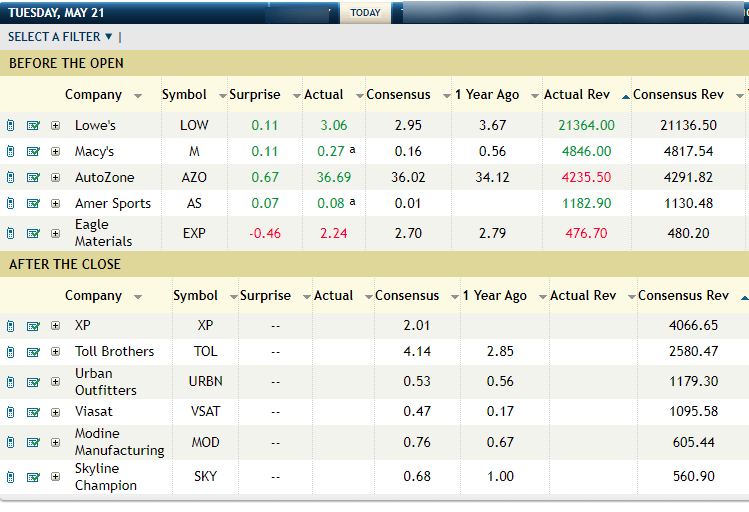The height and width of the screenshot is (512, 749).
Task: Click the calendar-check icon in Modine Manufacturing row
Action: point(33,443)
